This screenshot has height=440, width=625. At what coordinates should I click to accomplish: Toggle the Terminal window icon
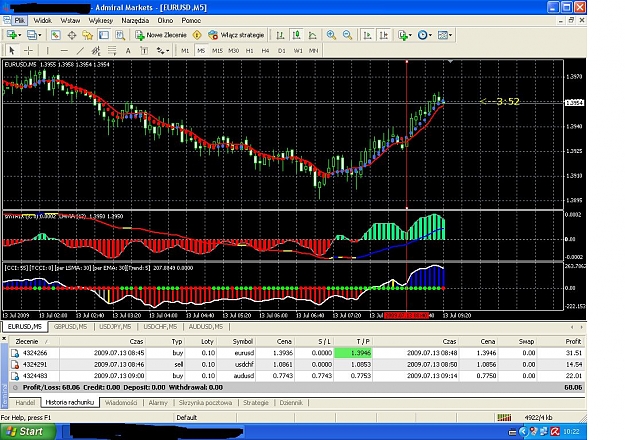104,35
